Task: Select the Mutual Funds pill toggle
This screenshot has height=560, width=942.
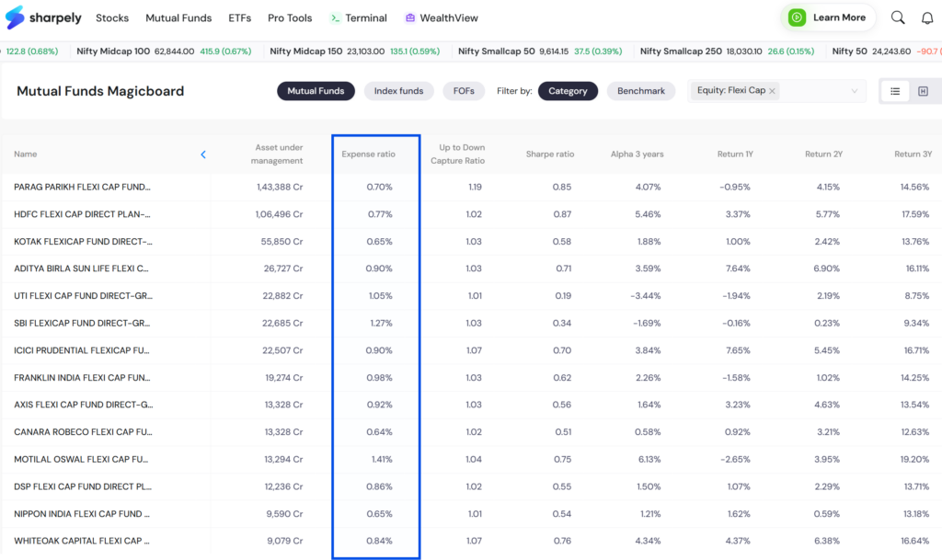Action: tap(316, 91)
